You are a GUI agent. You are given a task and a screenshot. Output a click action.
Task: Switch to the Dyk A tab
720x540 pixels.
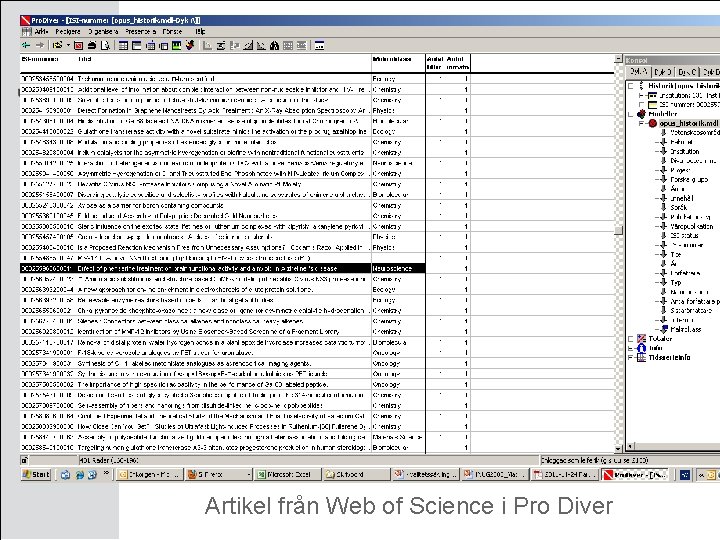point(639,72)
